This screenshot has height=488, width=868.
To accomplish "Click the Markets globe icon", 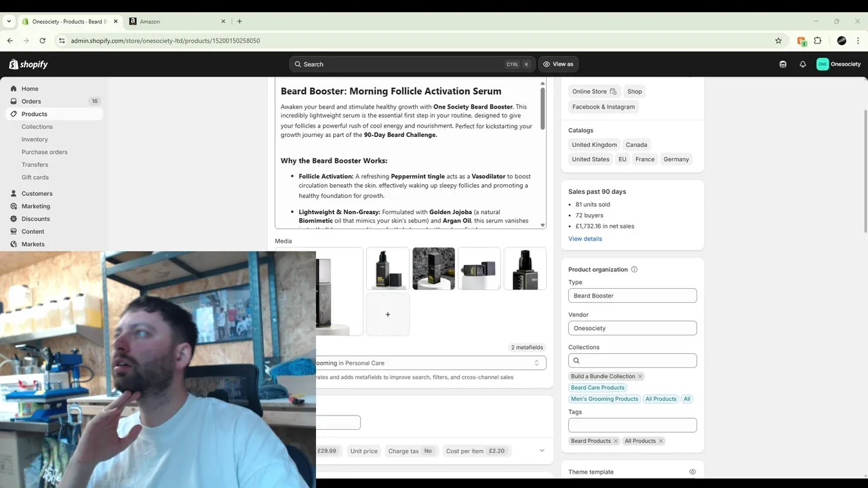I will click(x=14, y=244).
